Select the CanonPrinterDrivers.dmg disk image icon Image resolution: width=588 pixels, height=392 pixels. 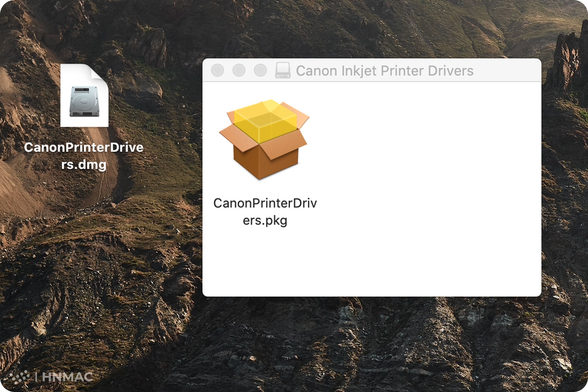(x=84, y=96)
